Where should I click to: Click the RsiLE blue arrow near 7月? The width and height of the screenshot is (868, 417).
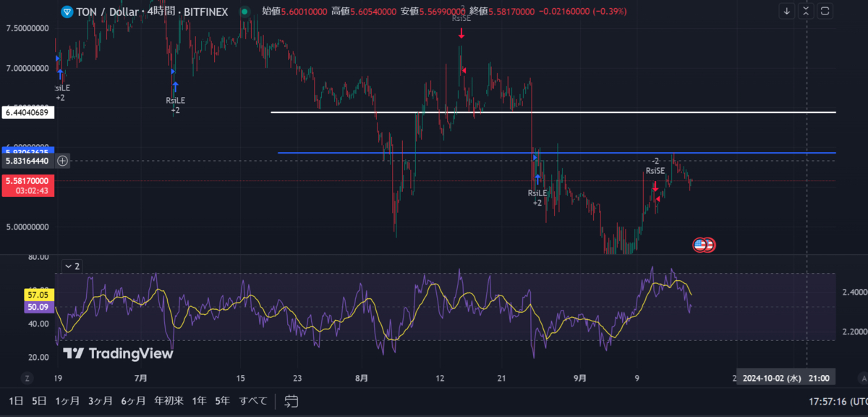(174, 88)
